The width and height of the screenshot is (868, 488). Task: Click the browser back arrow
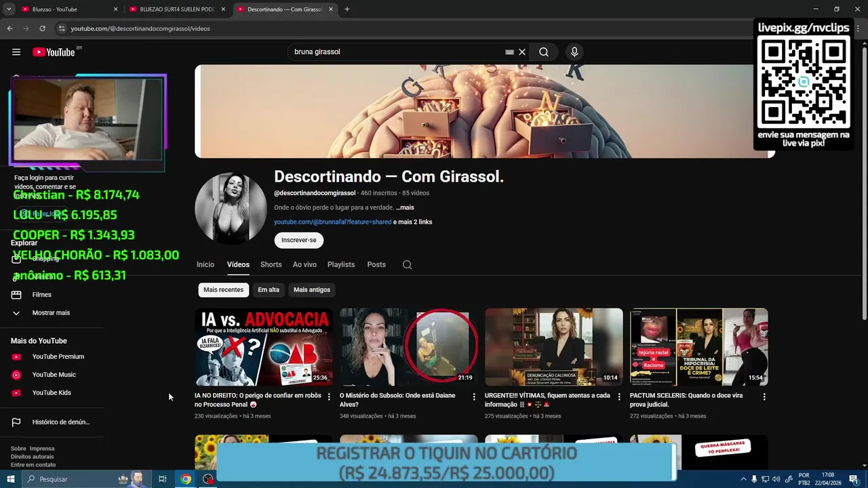[x=9, y=28]
